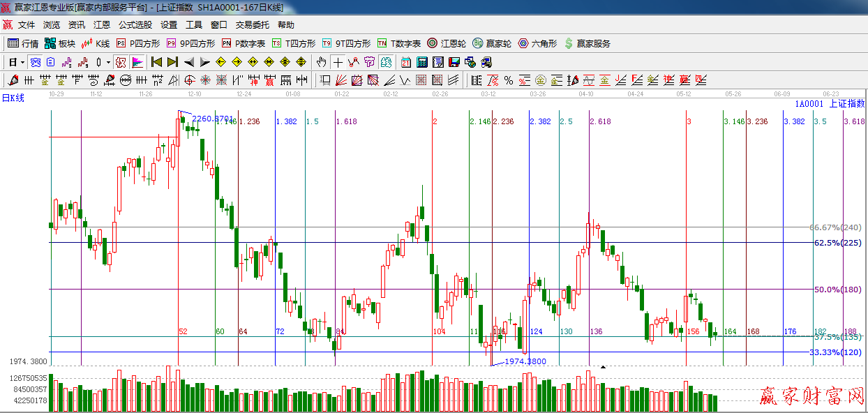The image size is (868, 413).
Task: Click the calendar date icon
Action: click(x=405, y=62)
